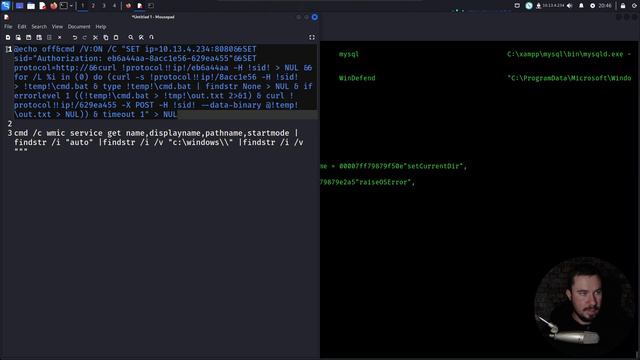
Task: Open the Edit menu
Action: point(22,27)
